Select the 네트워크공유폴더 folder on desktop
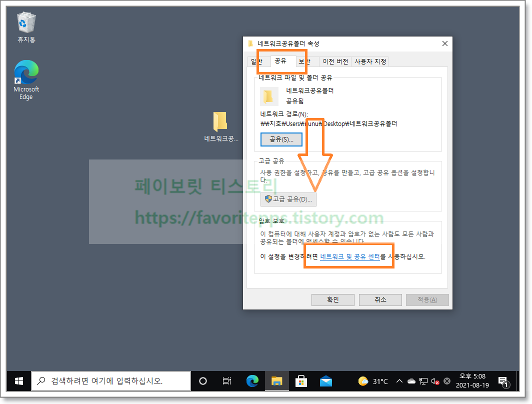This screenshot has width=532, height=404. (x=221, y=127)
